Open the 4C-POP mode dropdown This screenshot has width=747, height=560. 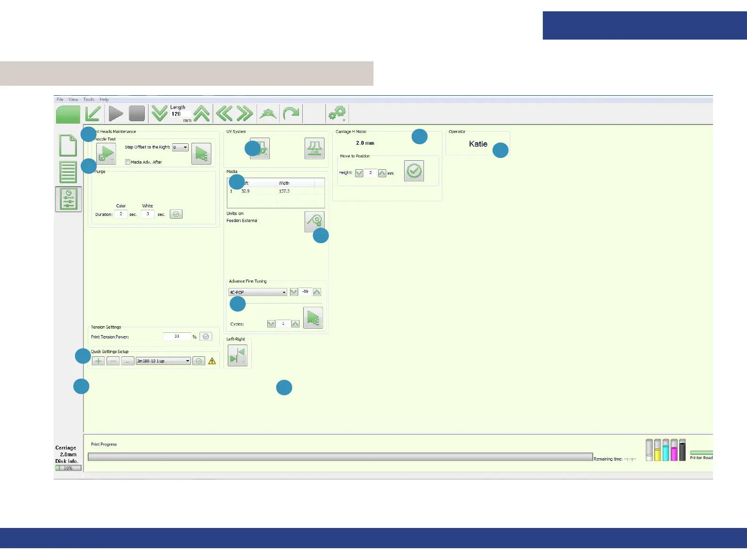click(x=257, y=292)
